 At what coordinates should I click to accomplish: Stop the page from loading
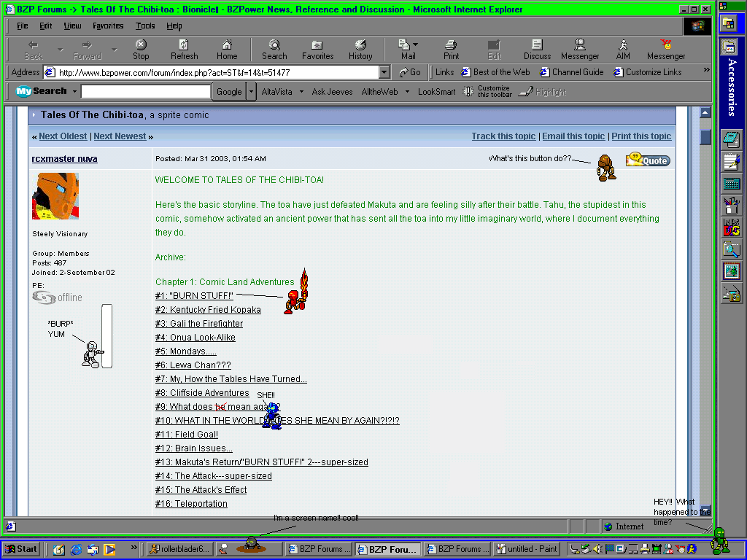(141, 50)
